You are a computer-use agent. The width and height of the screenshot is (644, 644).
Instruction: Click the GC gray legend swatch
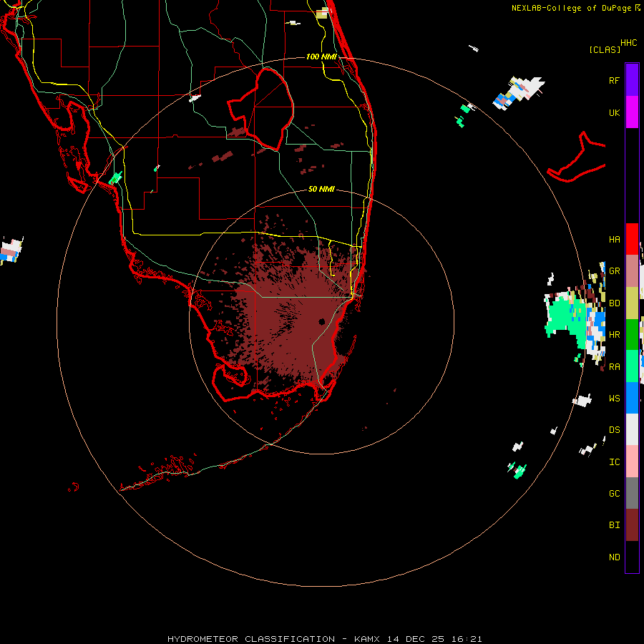pyautogui.click(x=632, y=493)
